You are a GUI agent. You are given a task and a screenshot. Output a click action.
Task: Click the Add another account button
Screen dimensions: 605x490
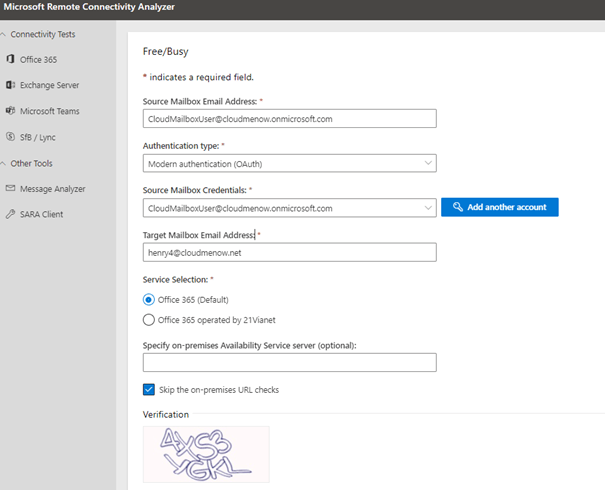(x=499, y=207)
